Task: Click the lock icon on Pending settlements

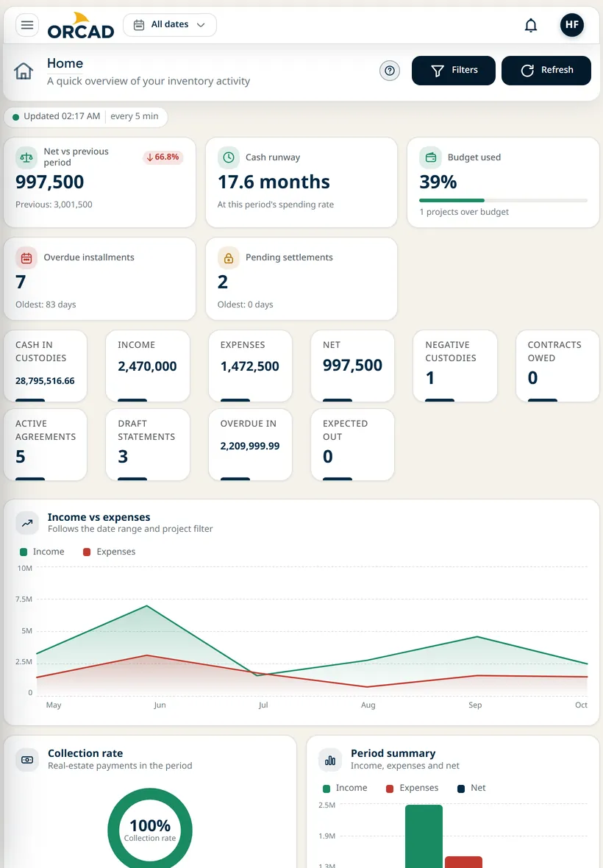Action: pyautogui.click(x=229, y=257)
